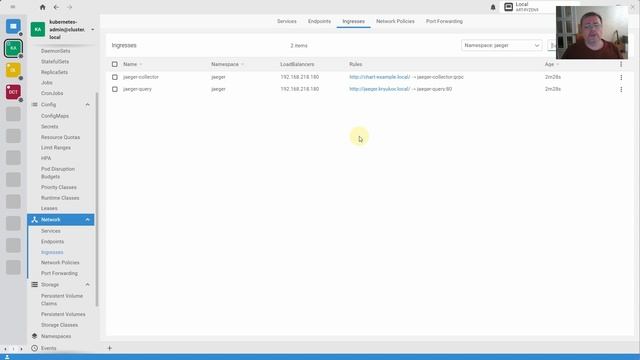This screenshot has width=640, height=360.
Task: Open the jaeger.kryukov.local rule link
Action: (380, 89)
